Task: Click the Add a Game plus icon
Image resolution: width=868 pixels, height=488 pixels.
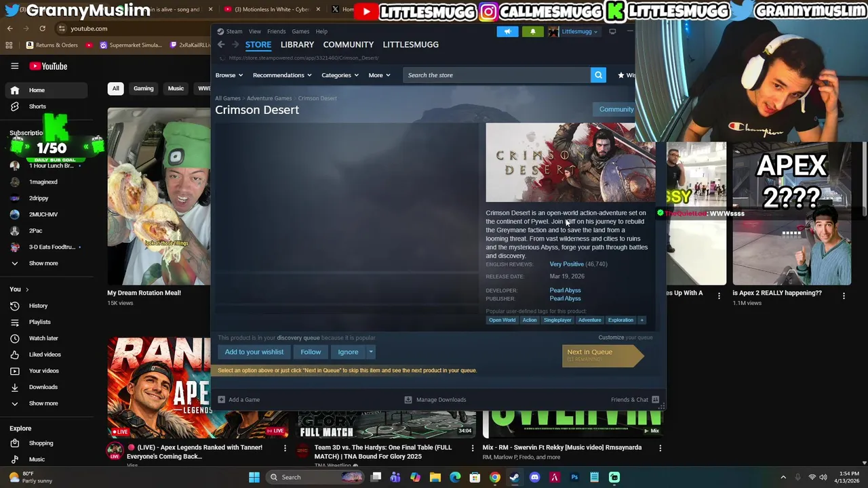Action: click(x=222, y=400)
